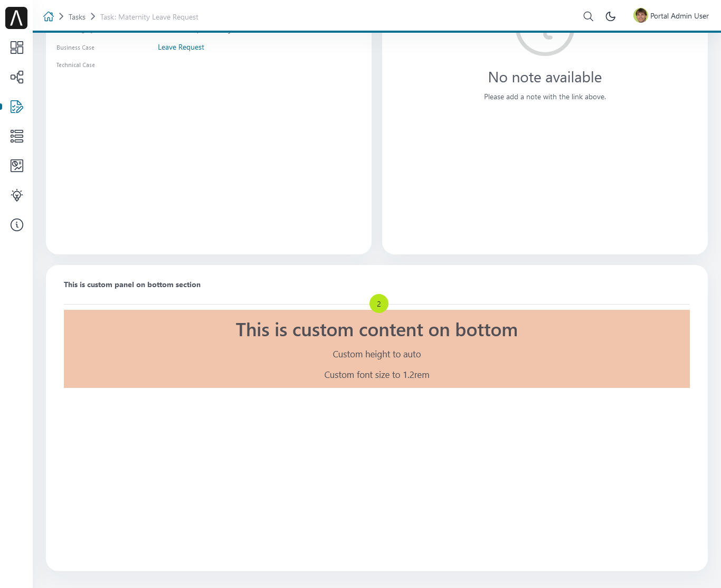Click the user avatar picture

[641, 16]
